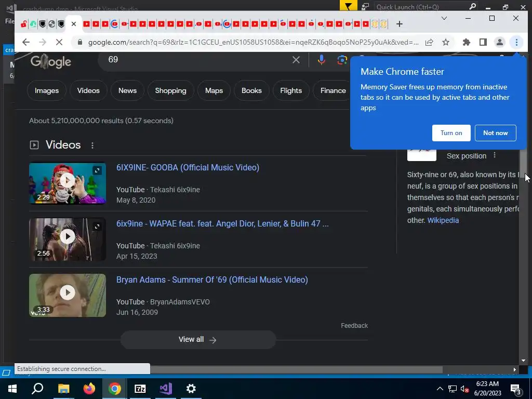Open the muted volume tray icon
This screenshot has width=532, height=399.
coord(464,389)
